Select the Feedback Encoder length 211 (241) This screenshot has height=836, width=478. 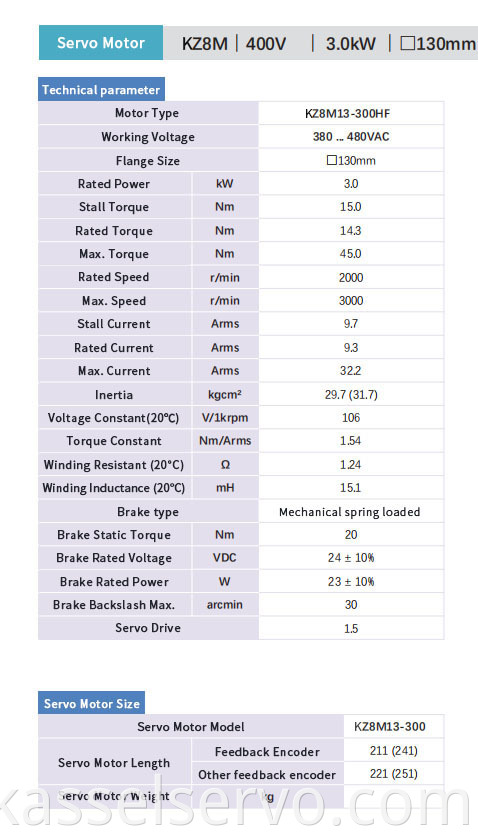tap(394, 751)
